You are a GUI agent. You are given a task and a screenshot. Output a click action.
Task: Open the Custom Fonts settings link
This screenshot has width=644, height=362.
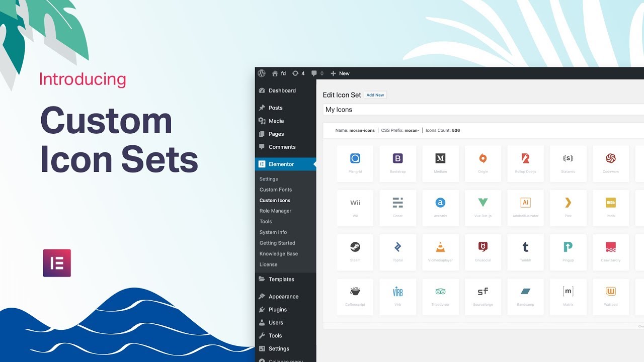pos(275,190)
